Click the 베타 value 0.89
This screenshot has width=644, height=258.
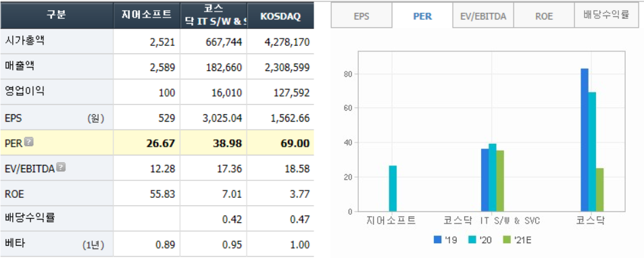166,245
